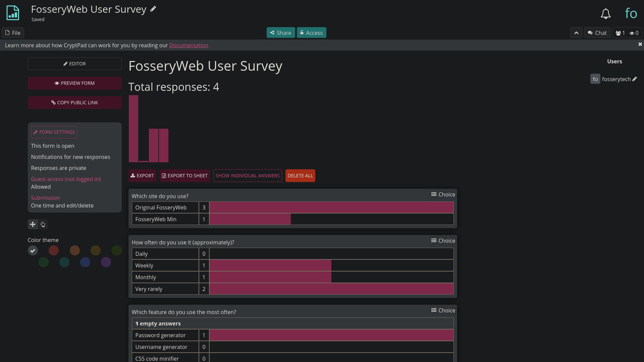Click the first tall bar in responses chart
This screenshot has width=644, height=362.
(x=133, y=129)
